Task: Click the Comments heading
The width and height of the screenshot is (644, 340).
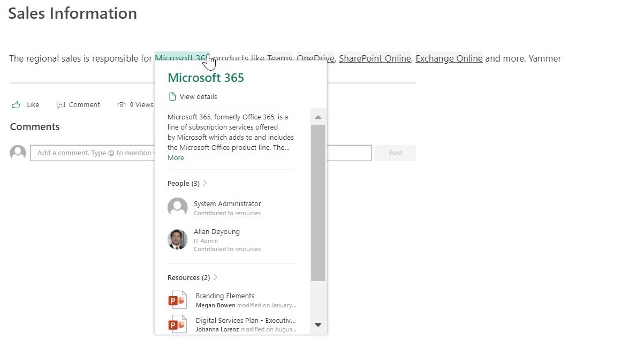Action: click(35, 127)
